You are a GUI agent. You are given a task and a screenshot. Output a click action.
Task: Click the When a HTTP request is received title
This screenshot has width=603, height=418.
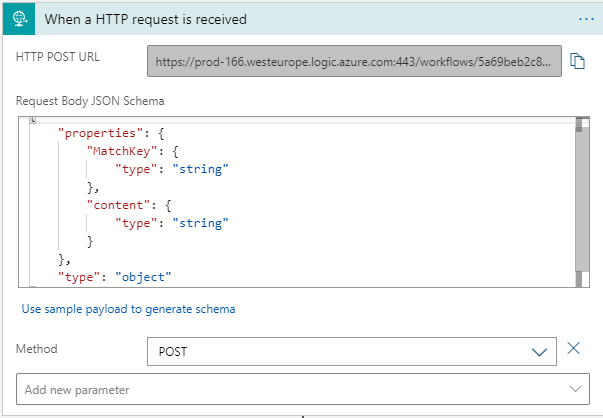[x=146, y=19]
